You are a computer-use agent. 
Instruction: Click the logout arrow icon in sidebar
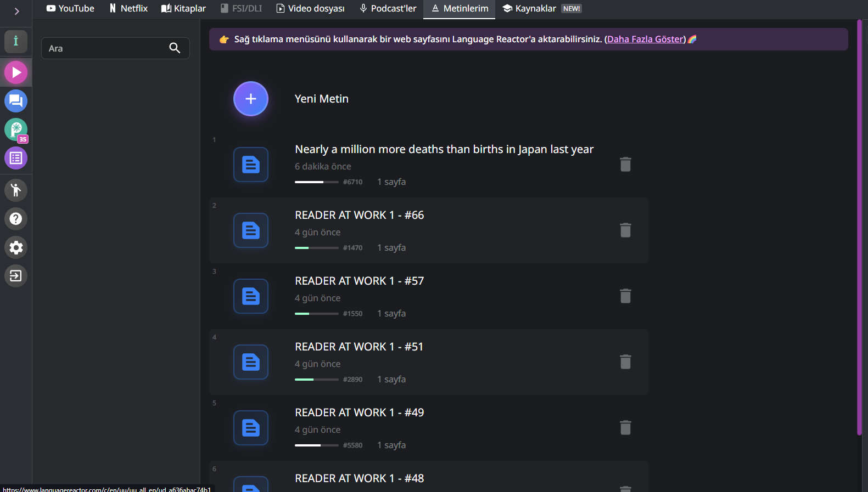coord(16,276)
